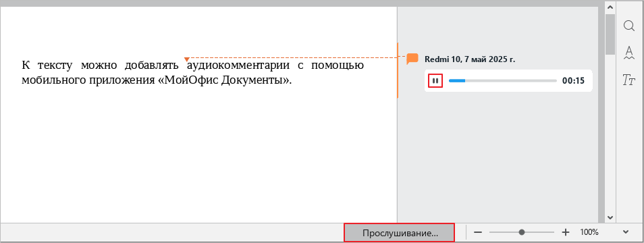The width and height of the screenshot is (644, 243).
Task: Click the Прослушивание... status button
Action: (x=400, y=233)
